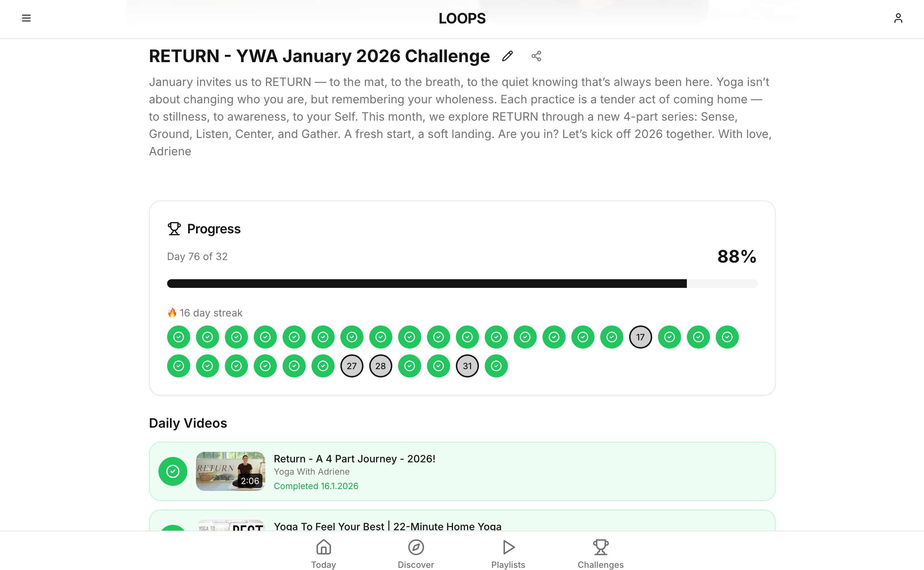The width and height of the screenshot is (924, 570).
Task: Toggle day 17 progress circle
Action: click(640, 337)
